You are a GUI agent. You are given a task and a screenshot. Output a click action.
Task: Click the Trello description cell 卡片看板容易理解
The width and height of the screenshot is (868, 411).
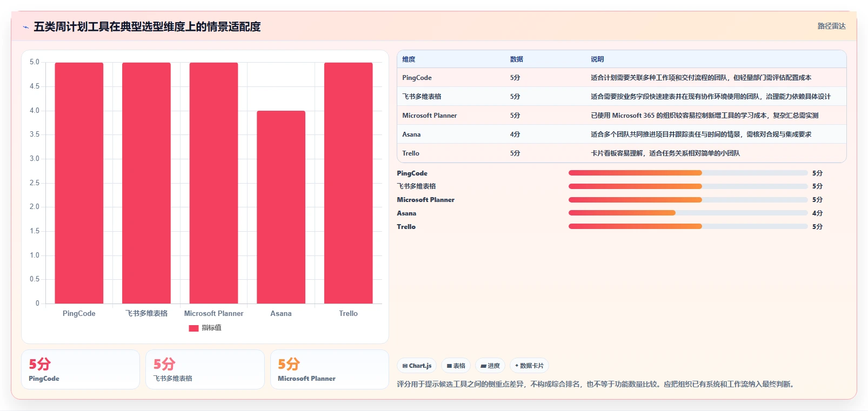point(665,153)
